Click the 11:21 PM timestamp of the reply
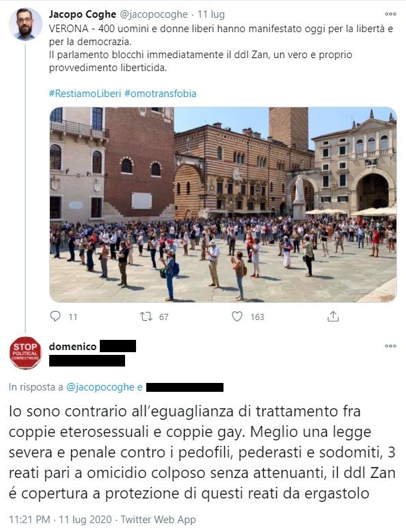406x532 pixels. 29,520
